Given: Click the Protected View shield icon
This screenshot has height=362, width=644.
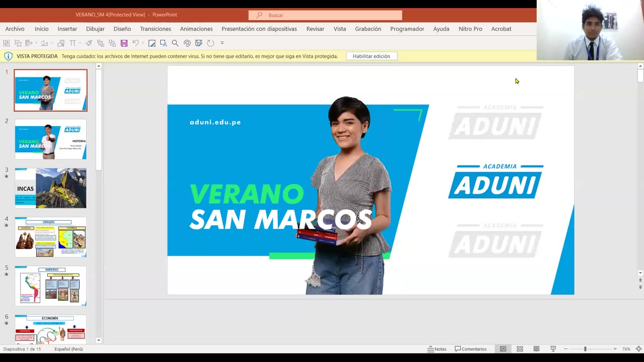Looking at the screenshot, I should point(8,56).
